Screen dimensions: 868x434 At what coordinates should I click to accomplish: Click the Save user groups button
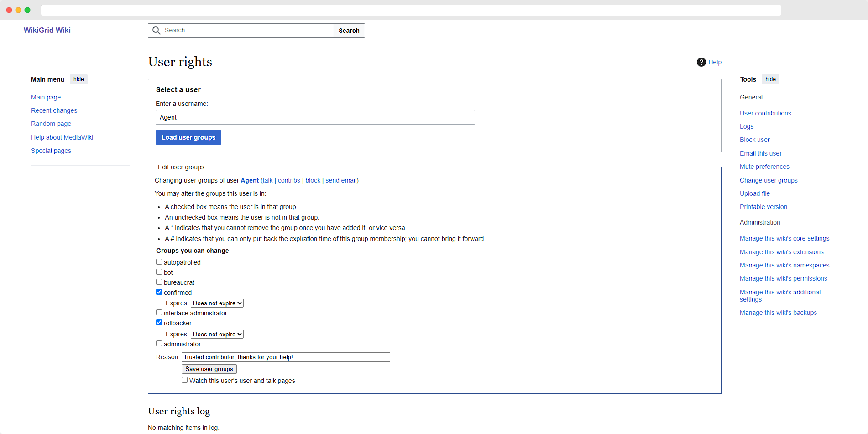(209, 369)
